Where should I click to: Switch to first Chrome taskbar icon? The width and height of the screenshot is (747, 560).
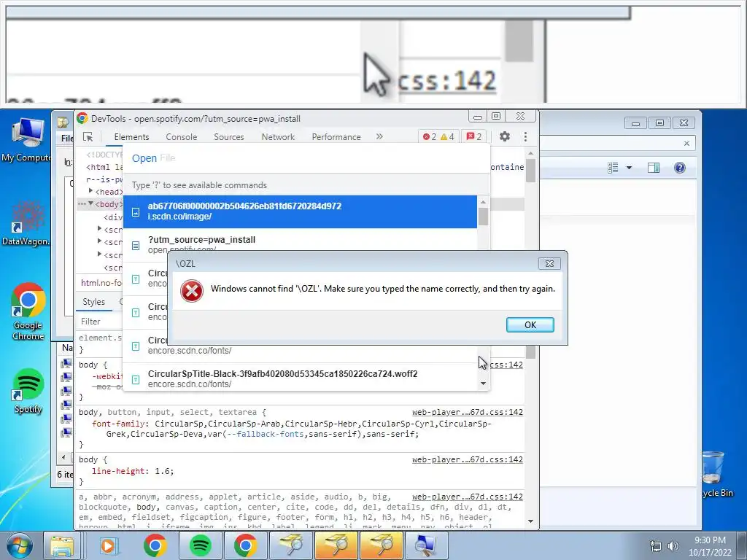(x=155, y=545)
